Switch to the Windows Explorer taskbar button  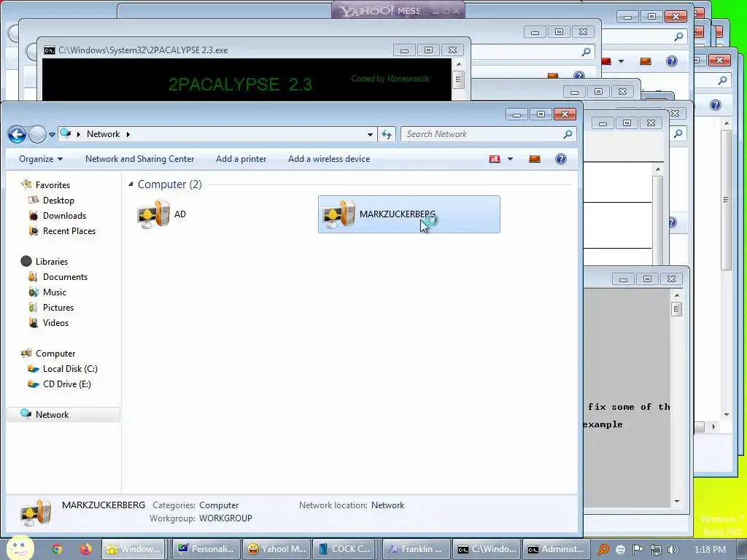pyautogui.click(x=133, y=549)
